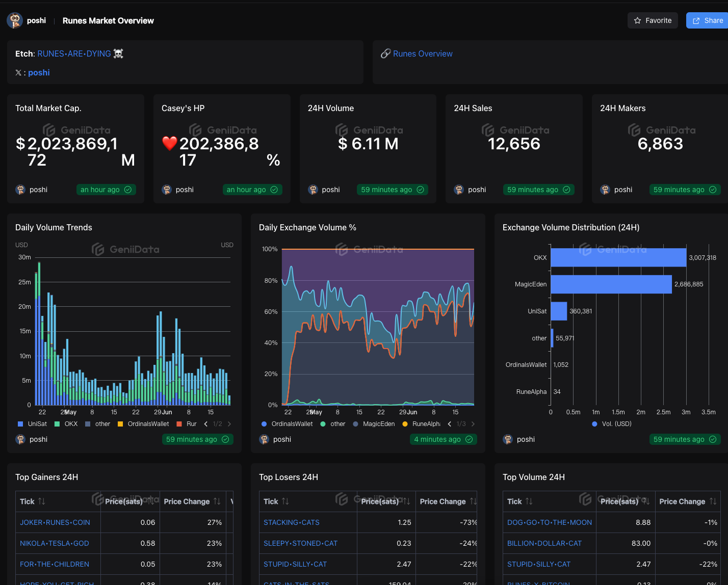Sort Top Gainers by Price Change icon
This screenshot has height=585, width=728.
click(217, 501)
